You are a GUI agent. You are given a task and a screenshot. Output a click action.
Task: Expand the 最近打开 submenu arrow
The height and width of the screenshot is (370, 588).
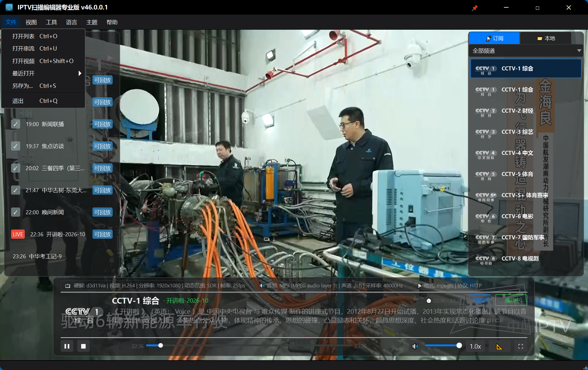[x=80, y=73]
